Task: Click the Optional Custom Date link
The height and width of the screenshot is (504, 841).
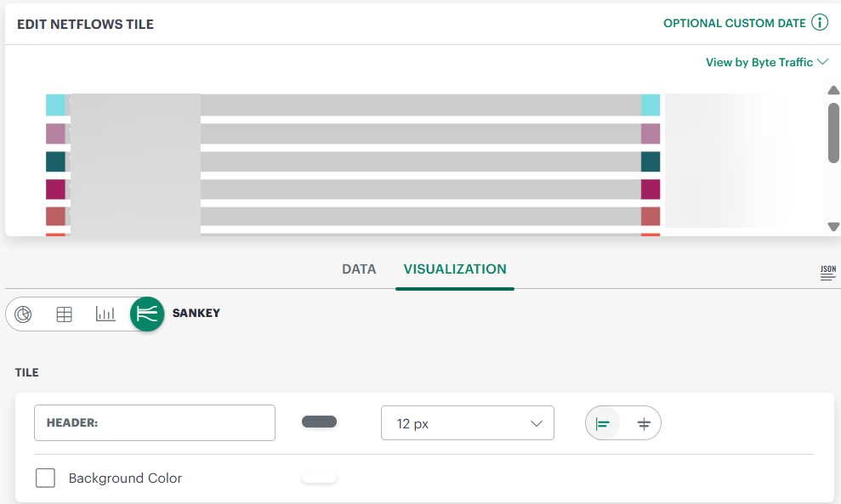Action: click(x=734, y=23)
